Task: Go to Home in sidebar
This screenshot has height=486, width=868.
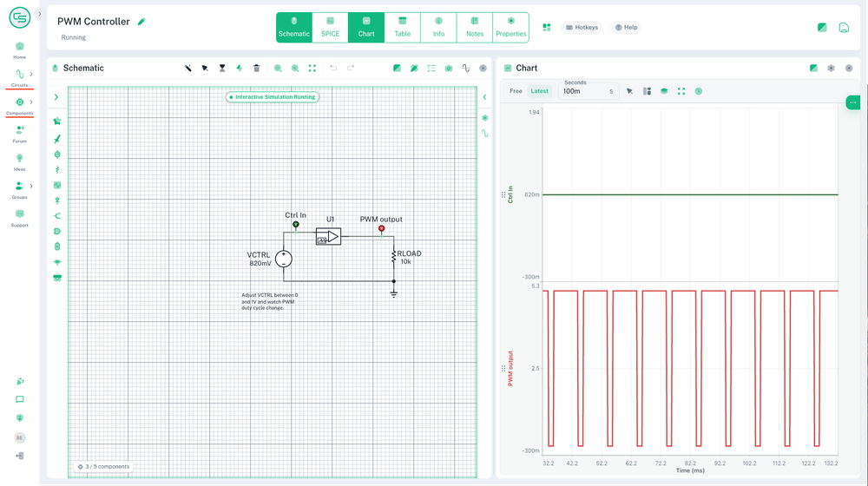Action: [x=19, y=49]
